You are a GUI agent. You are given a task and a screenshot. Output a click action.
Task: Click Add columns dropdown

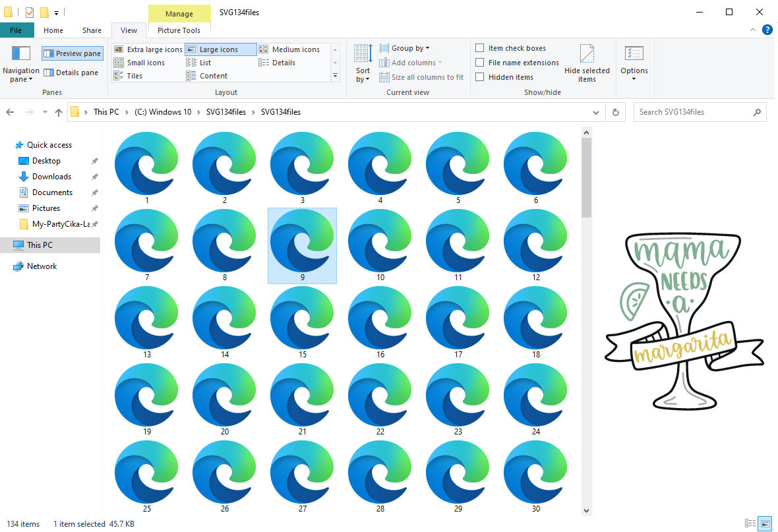pos(410,63)
